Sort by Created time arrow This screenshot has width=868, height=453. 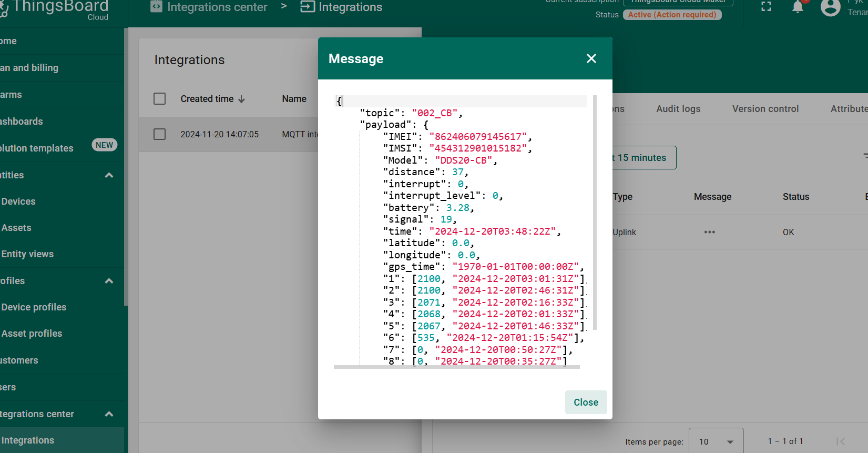[x=241, y=99]
